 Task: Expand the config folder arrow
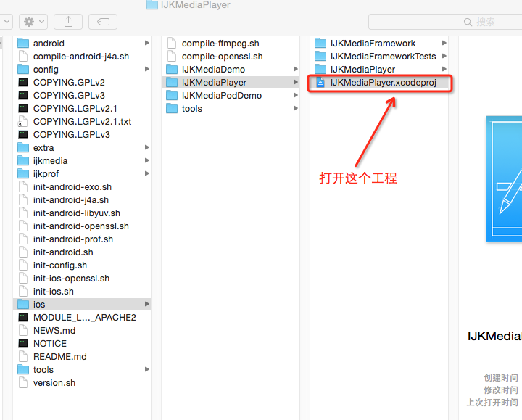point(146,70)
